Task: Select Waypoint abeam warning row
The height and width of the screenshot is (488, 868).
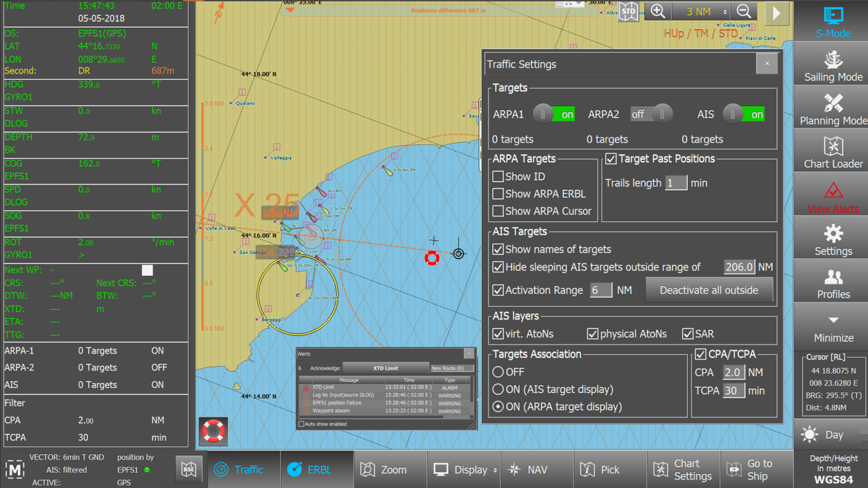Action: (x=384, y=411)
